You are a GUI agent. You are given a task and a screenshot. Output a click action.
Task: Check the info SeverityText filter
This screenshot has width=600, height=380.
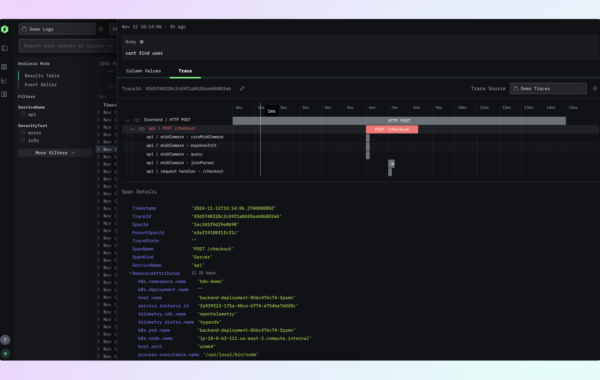click(23, 140)
